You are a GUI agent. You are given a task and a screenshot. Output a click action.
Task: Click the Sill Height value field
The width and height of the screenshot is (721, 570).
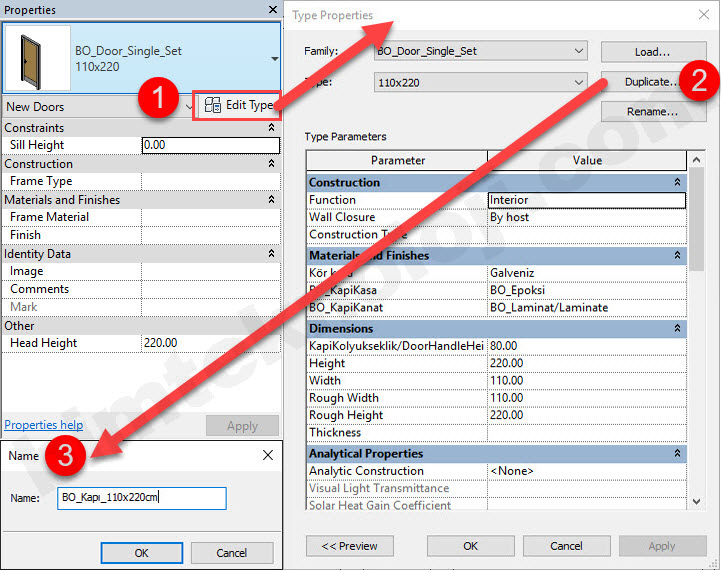pos(210,146)
